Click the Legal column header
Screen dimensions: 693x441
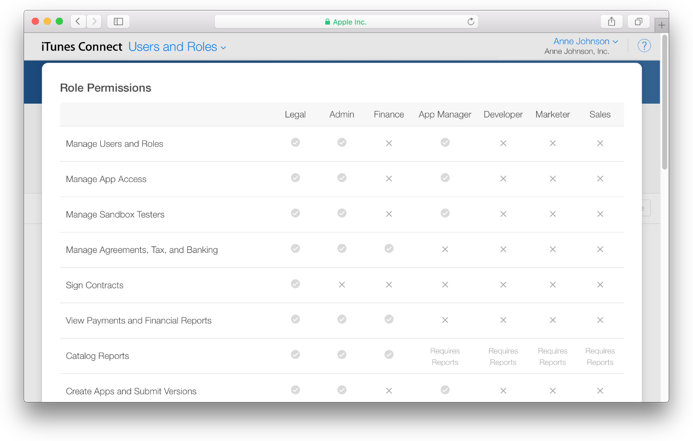[295, 114]
